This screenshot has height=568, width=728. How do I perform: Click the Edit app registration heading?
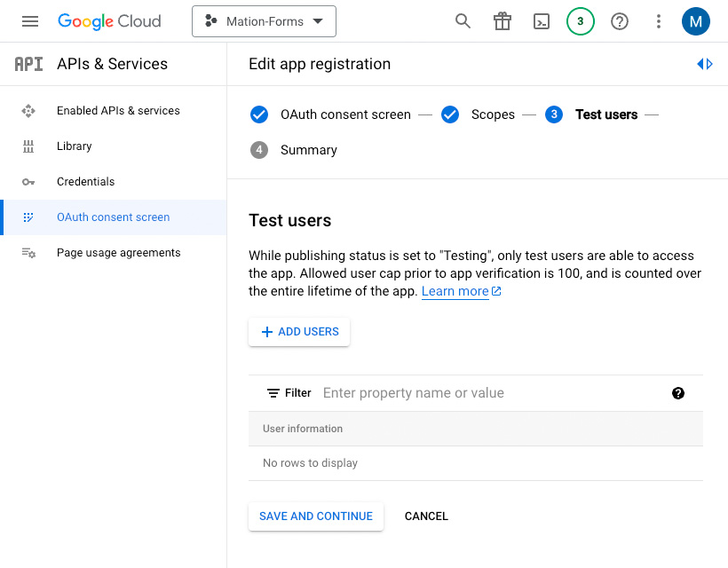pos(320,64)
